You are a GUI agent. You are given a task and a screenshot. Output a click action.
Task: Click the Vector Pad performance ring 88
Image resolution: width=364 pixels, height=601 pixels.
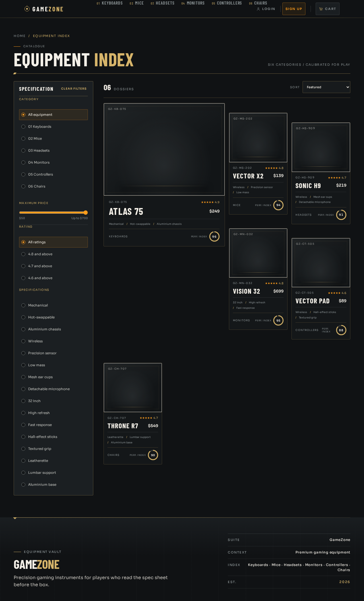tap(341, 330)
